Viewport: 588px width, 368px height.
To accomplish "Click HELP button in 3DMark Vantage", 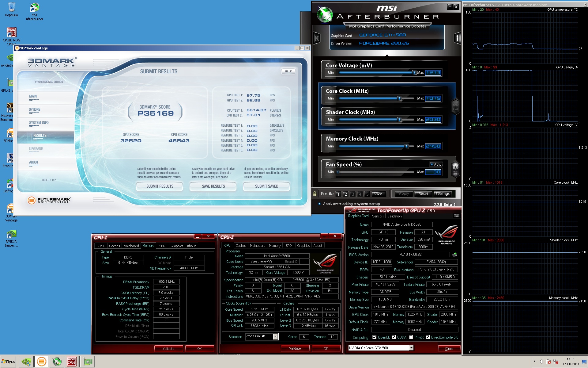I will (288, 71).
